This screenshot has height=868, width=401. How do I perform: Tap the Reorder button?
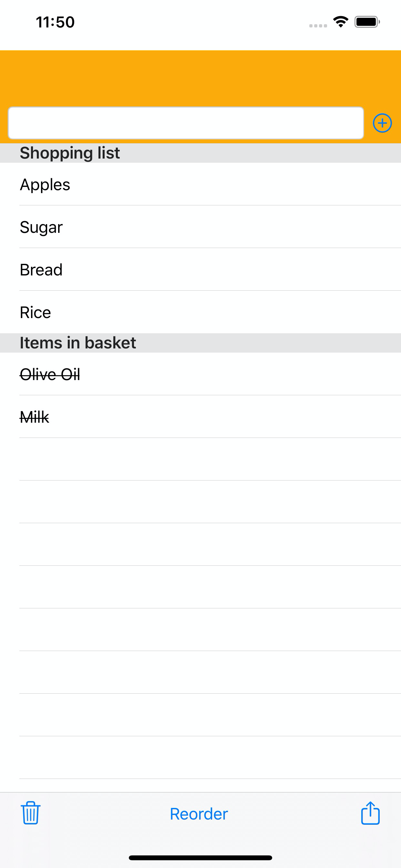tap(199, 814)
